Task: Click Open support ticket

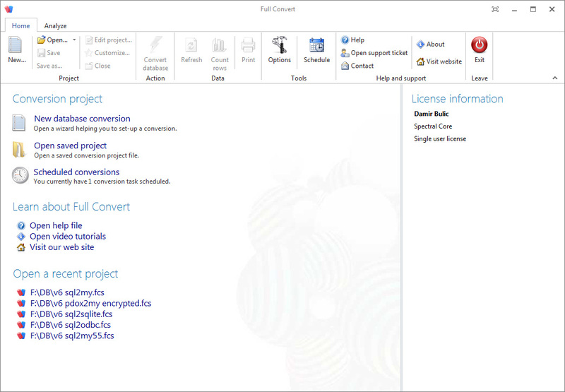Action: [x=374, y=53]
